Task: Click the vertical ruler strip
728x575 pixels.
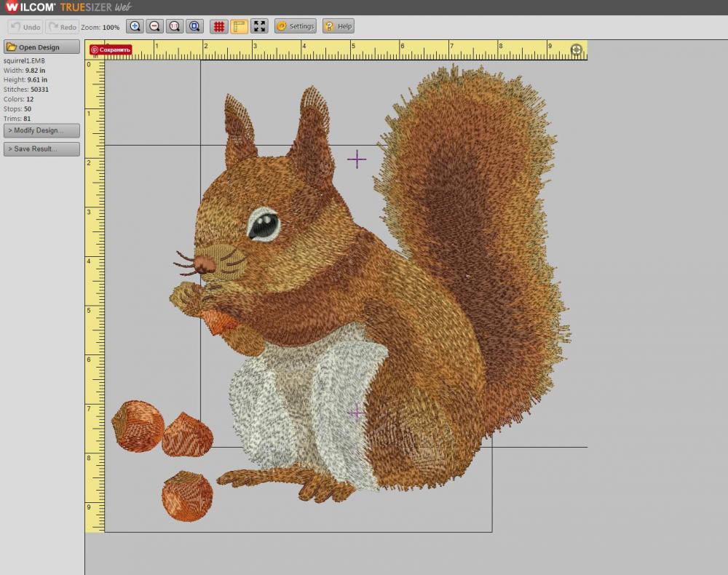Action: tap(92, 291)
